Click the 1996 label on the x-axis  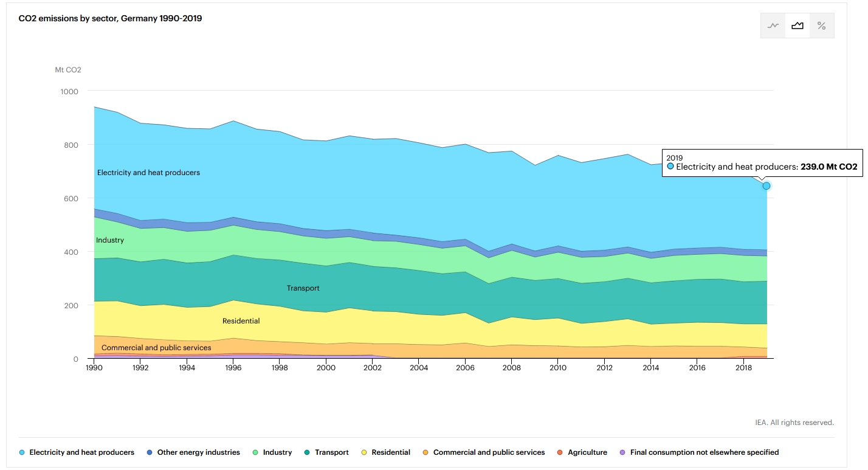[x=233, y=368]
